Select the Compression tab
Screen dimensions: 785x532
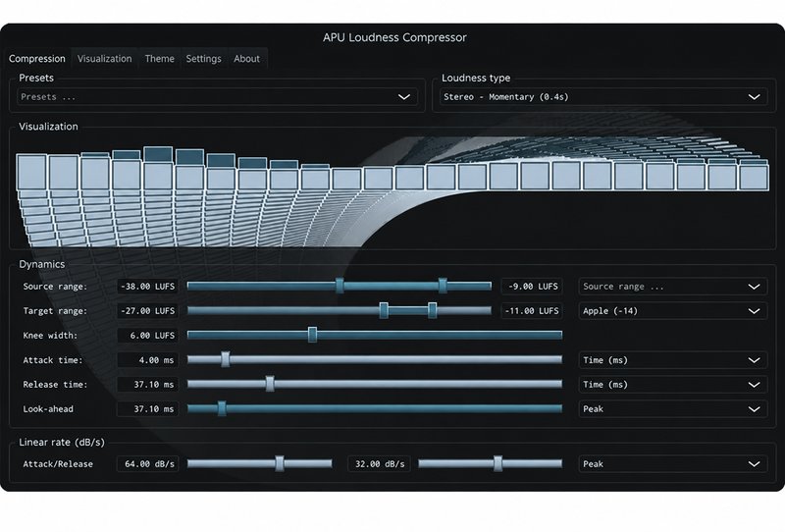[37, 59]
